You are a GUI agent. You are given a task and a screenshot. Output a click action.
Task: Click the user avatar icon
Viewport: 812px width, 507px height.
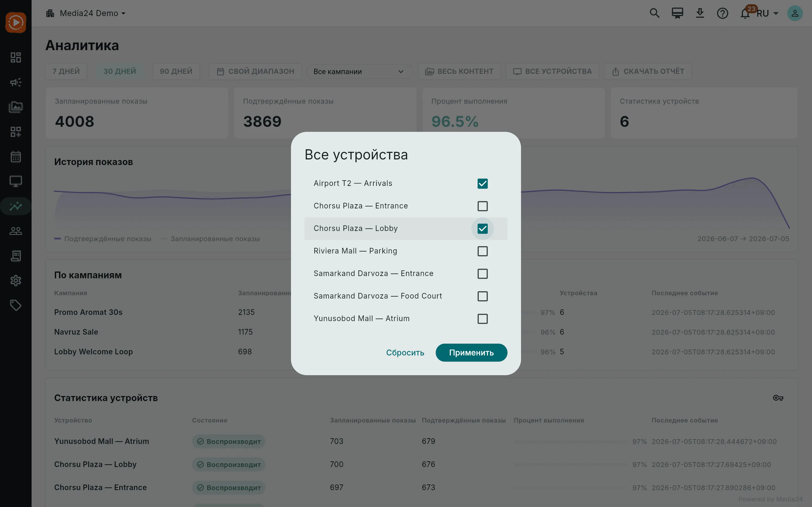pos(795,14)
